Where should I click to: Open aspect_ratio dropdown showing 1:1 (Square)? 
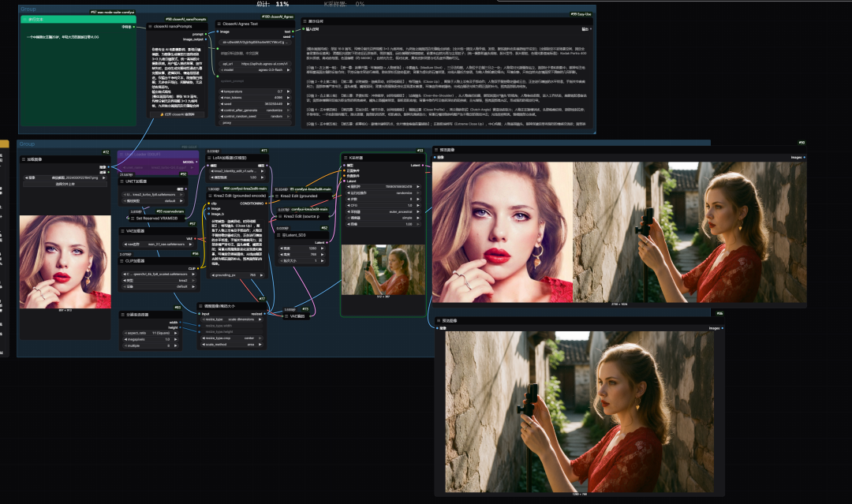click(151, 333)
